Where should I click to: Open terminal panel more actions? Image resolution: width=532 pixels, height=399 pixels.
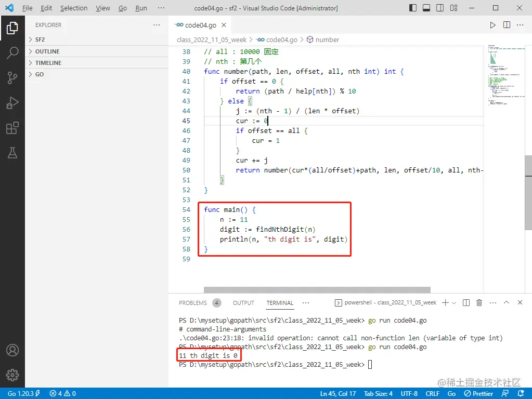click(493, 303)
